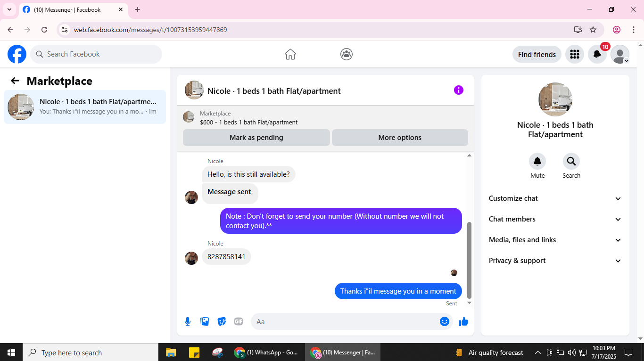View site information icon in address bar

pos(65,30)
